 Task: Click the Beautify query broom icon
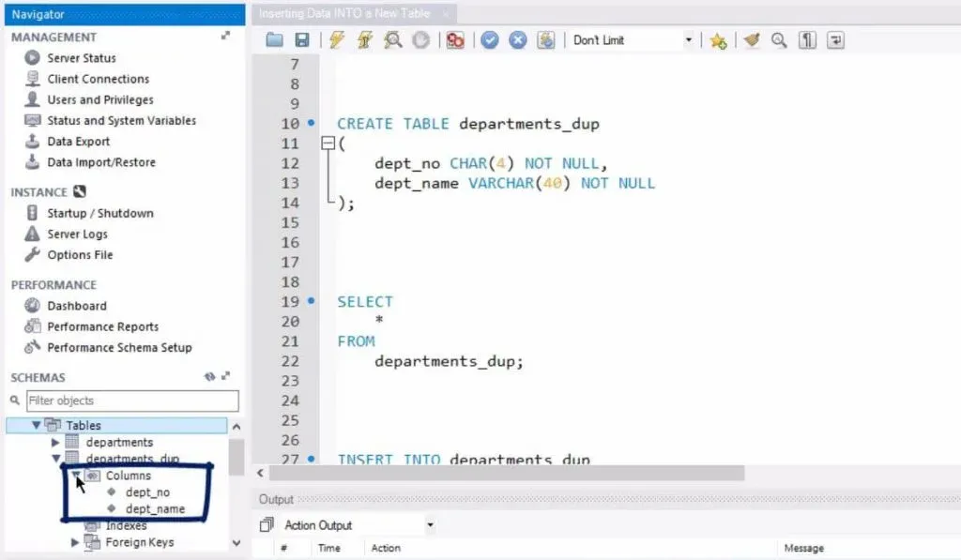(x=751, y=40)
